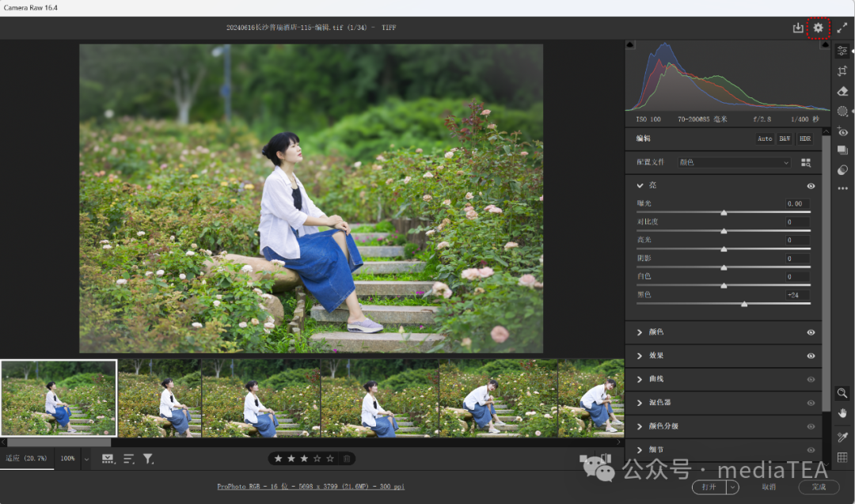Select the second filmstrip thumbnail
Screen dimensions: 855x504
point(160,398)
